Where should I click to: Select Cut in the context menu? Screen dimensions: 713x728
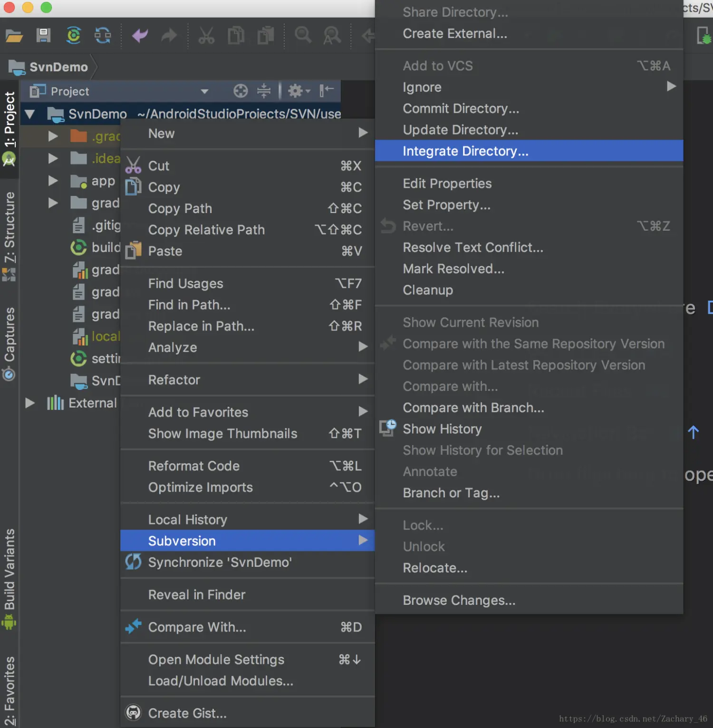[x=247, y=166]
